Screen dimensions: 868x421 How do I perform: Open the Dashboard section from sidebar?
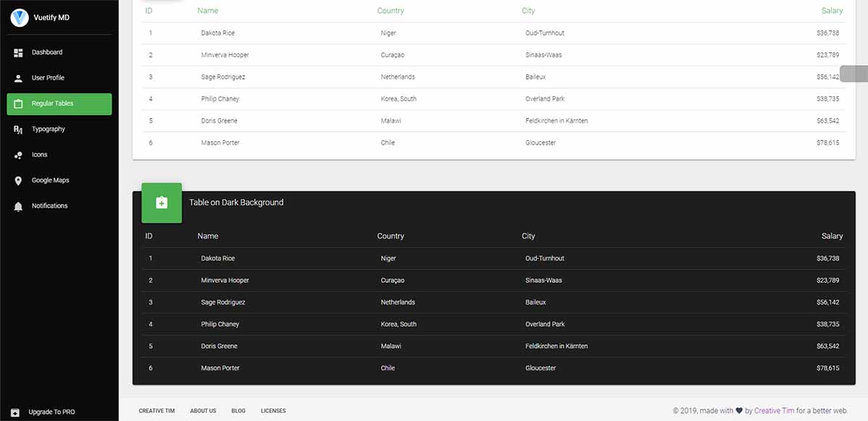[x=47, y=52]
